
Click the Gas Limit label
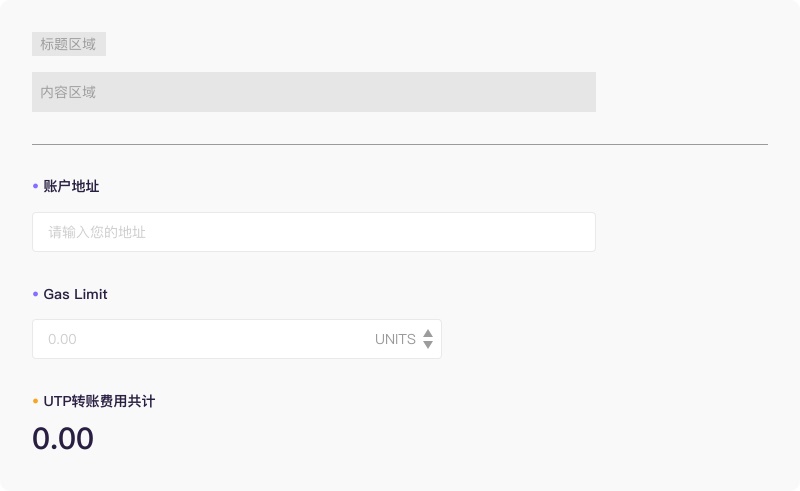pos(76,294)
